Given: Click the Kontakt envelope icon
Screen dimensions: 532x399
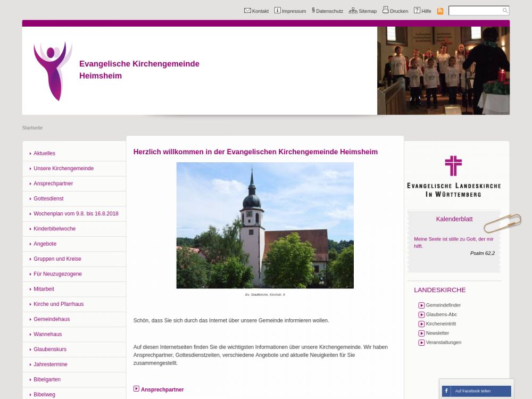Looking at the screenshot, I should click(247, 11).
